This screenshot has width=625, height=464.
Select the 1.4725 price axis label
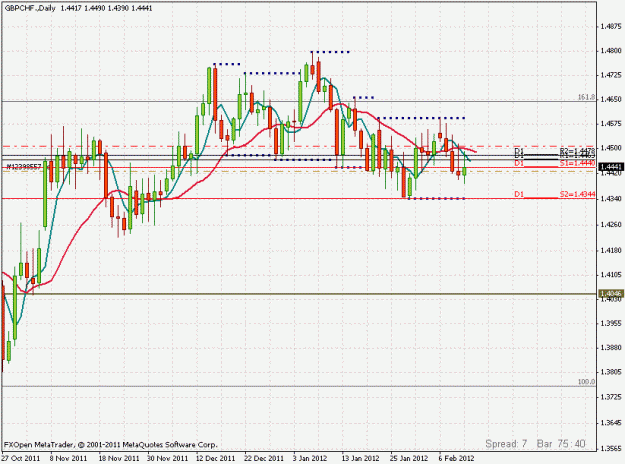click(x=611, y=75)
